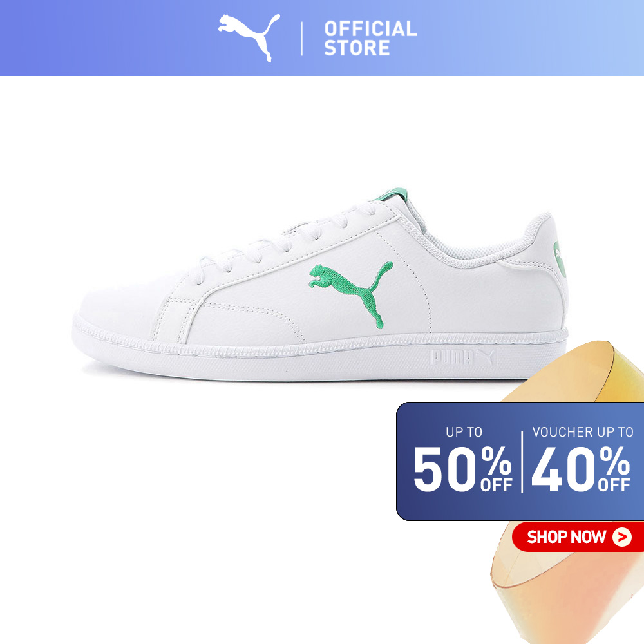Click the green tongue label on the shoe
The image size is (644, 644).
(x=391, y=194)
